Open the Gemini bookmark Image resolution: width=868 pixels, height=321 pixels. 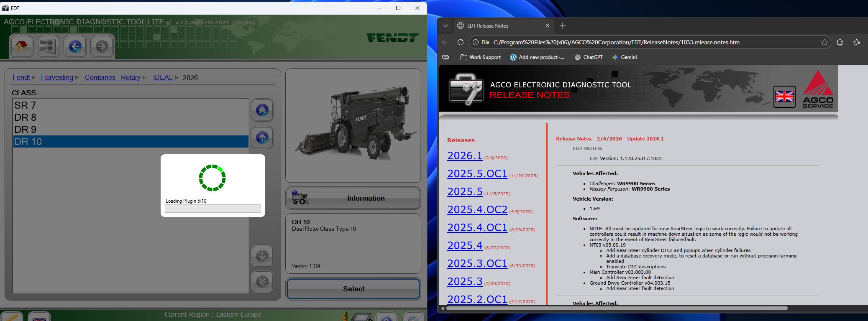pyautogui.click(x=625, y=57)
